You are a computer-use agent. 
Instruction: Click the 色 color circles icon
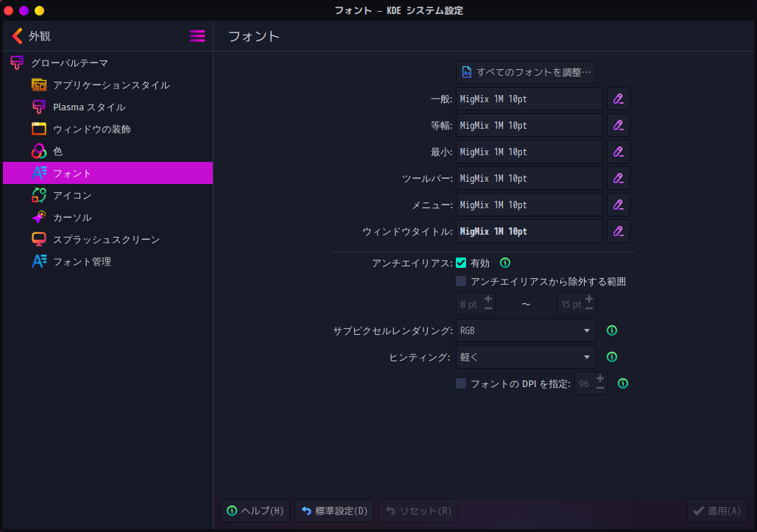(x=39, y=151)
